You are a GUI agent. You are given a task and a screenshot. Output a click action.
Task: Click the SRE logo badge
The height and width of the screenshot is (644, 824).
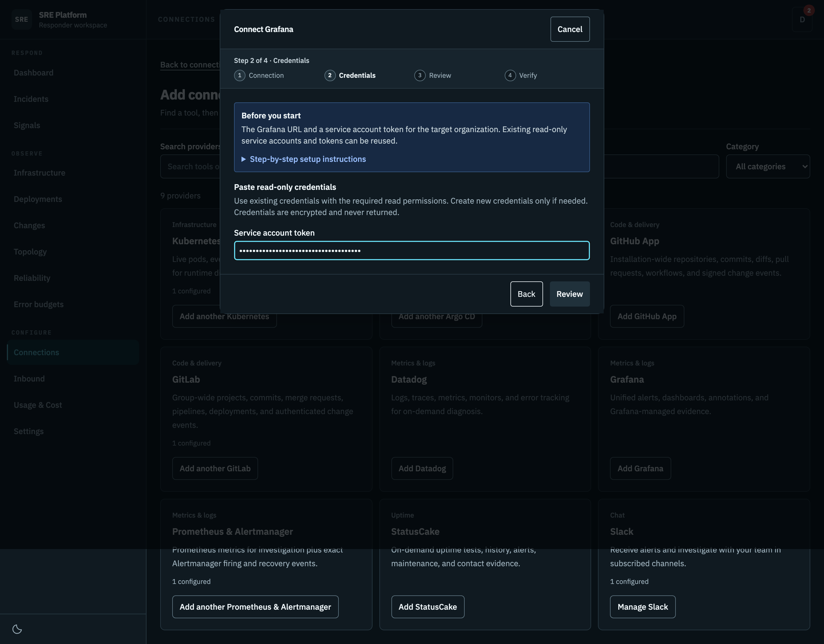pyautogui.click(x=21, y=20)
